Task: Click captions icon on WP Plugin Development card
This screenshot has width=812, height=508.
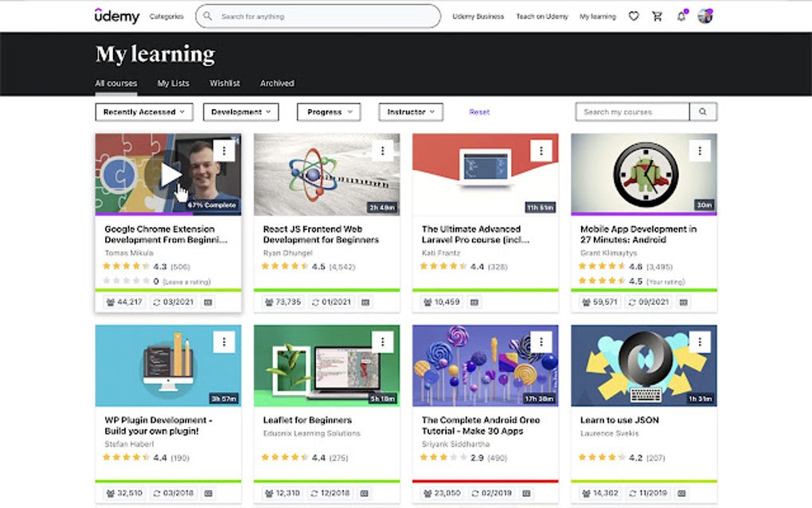Action: click(209, 493)
